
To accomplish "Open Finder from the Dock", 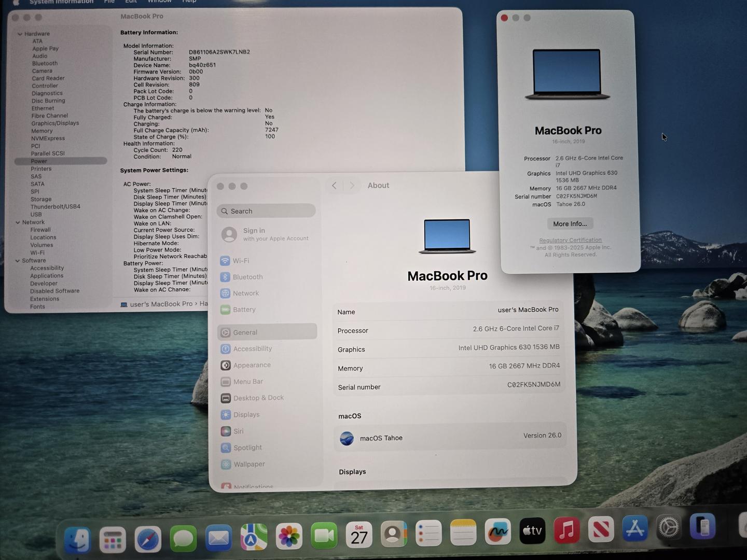I will (78, 541).
